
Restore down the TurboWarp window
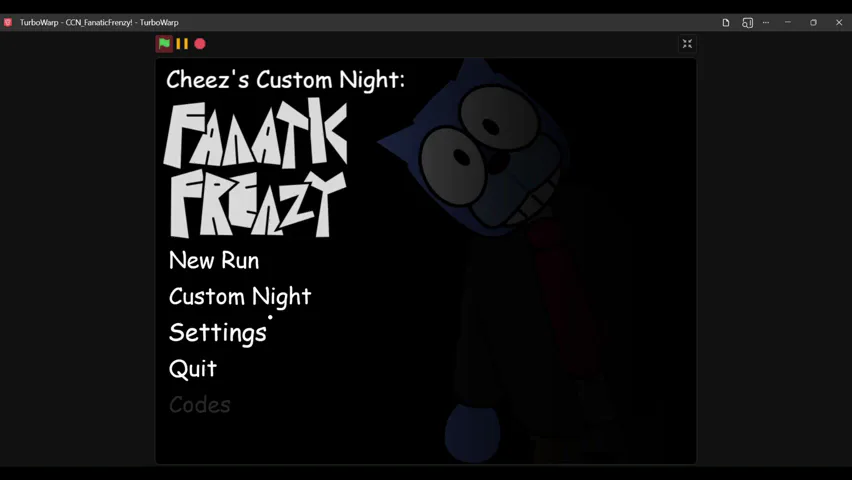(x=813, y=22)
